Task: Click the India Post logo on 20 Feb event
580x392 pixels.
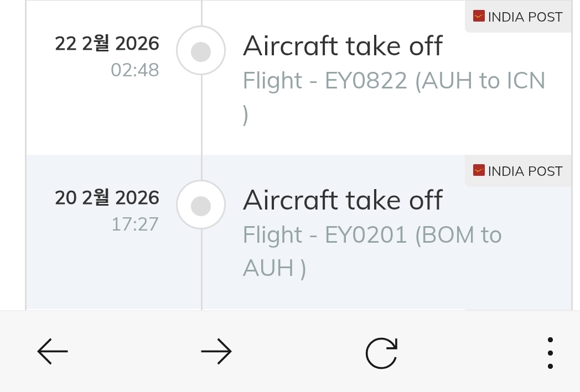Action: [479, 171]
